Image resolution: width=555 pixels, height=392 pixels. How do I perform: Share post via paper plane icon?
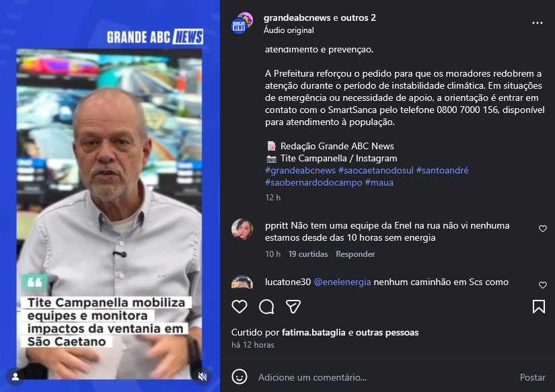293,307
